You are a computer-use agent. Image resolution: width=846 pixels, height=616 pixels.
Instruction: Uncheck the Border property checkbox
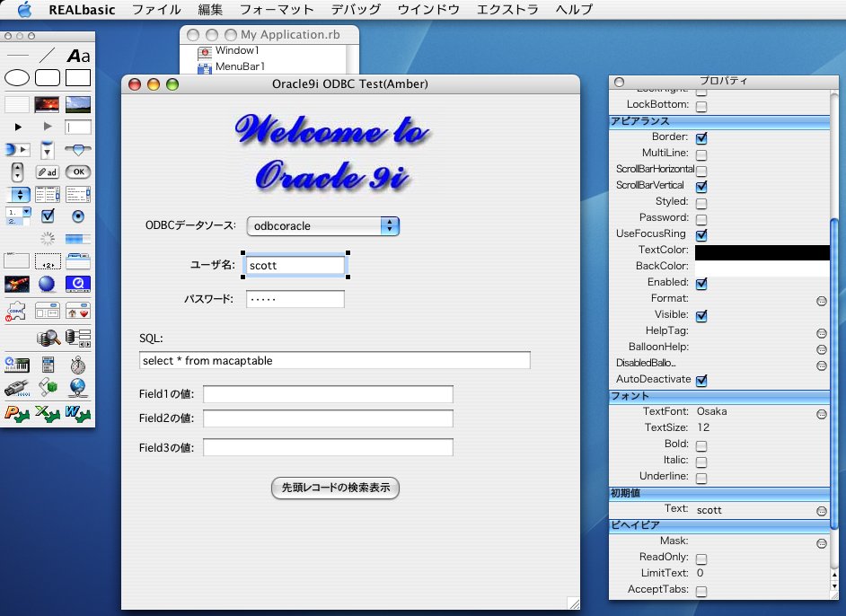pos(701,138)
